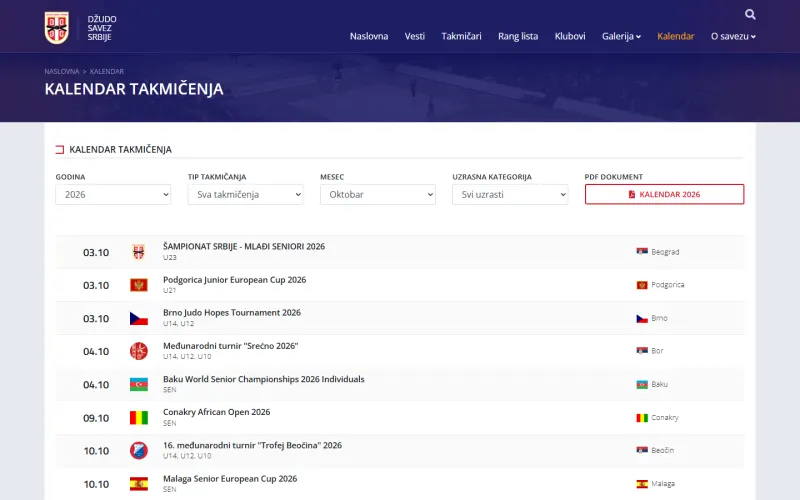Image resolution: width=800 pixels, height=500 pixels.
Task: Click the KALENDAR breadcrumb link
Action: pos(107,71)
